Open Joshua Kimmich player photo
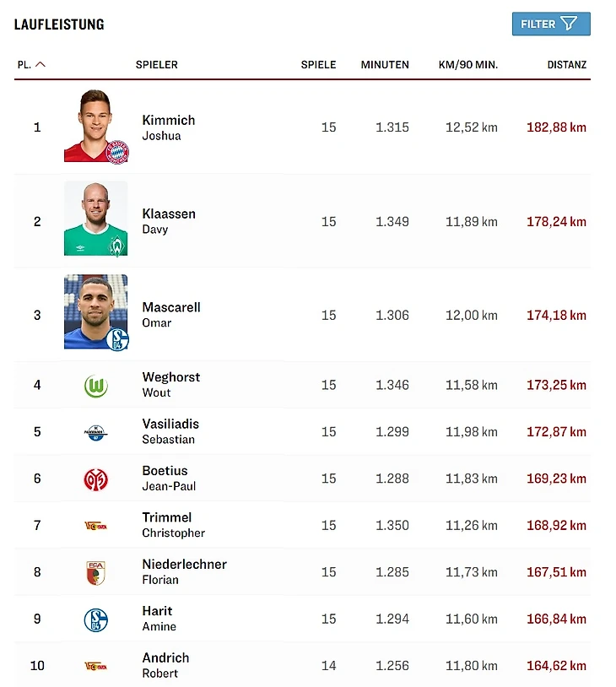Viewport: 616px width, 687px height. coord(95,126)
